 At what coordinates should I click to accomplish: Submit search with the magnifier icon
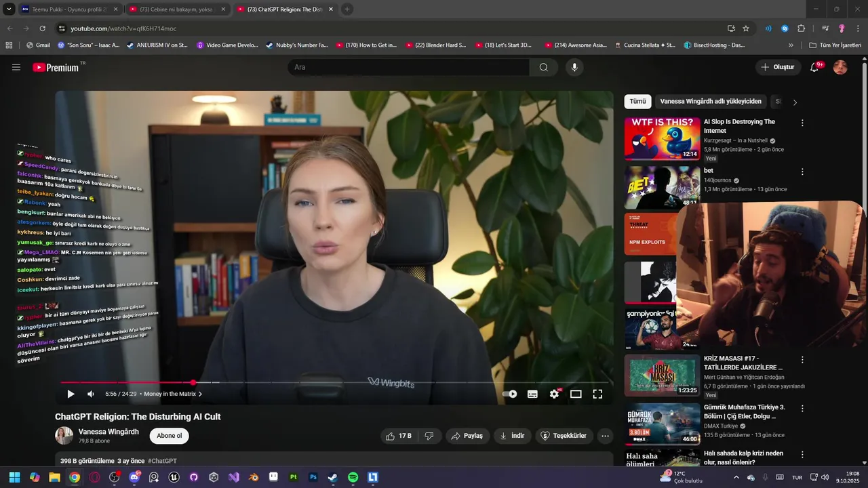[544, 67]
